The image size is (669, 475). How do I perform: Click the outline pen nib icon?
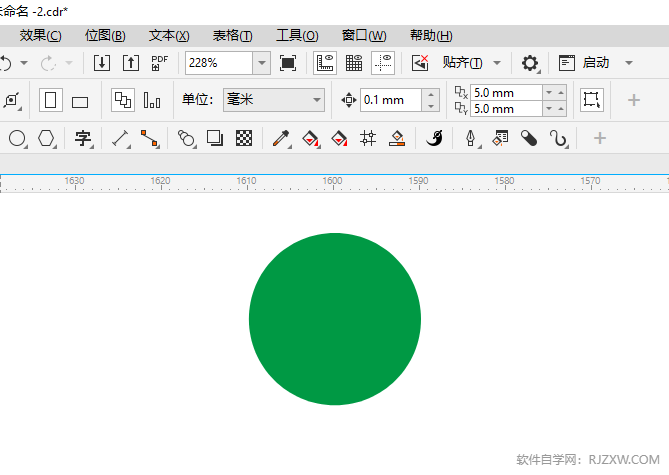[x=471, y=139]
